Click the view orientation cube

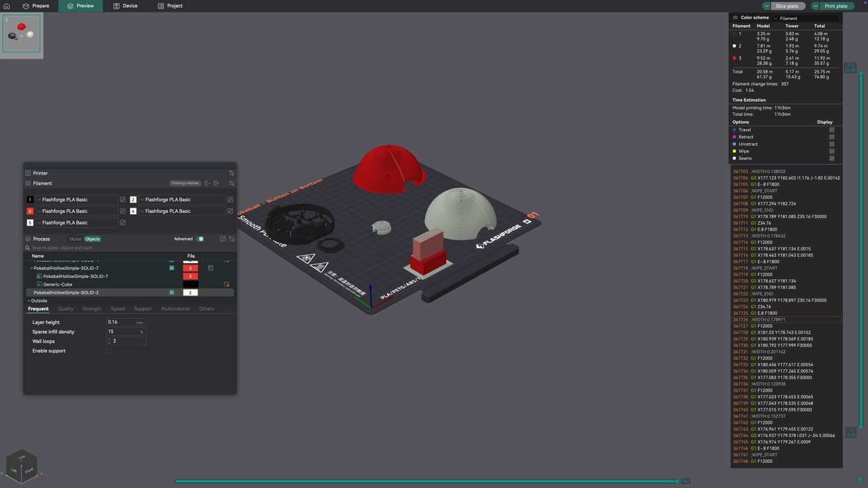tap(21, 465)
